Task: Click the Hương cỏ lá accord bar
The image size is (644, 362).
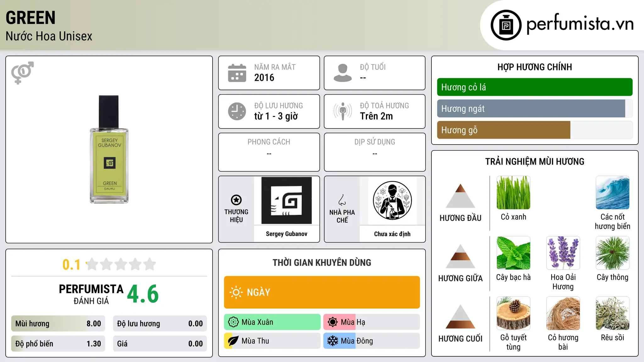Action: pos(535,87)
